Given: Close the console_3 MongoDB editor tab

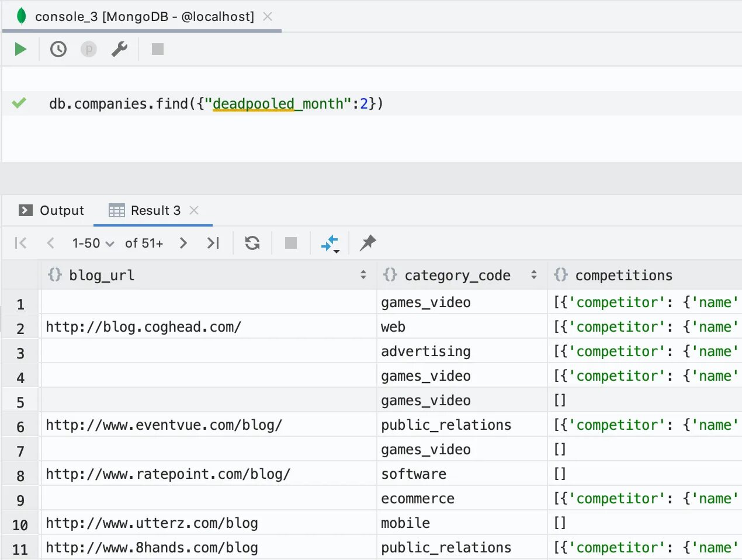Looking at the screenshot, I should tap(268, 16).
